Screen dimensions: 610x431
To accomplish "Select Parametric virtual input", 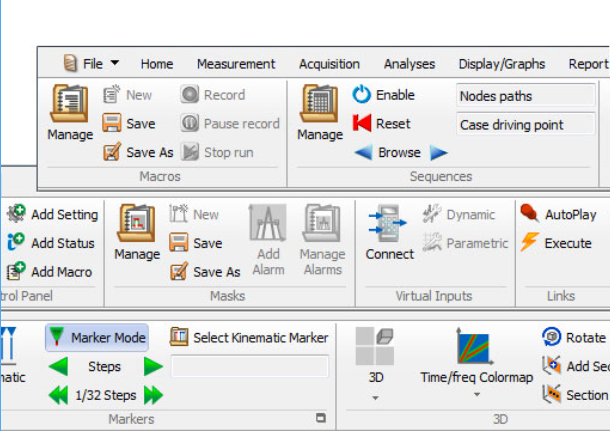I will click(x=465, y=243).
